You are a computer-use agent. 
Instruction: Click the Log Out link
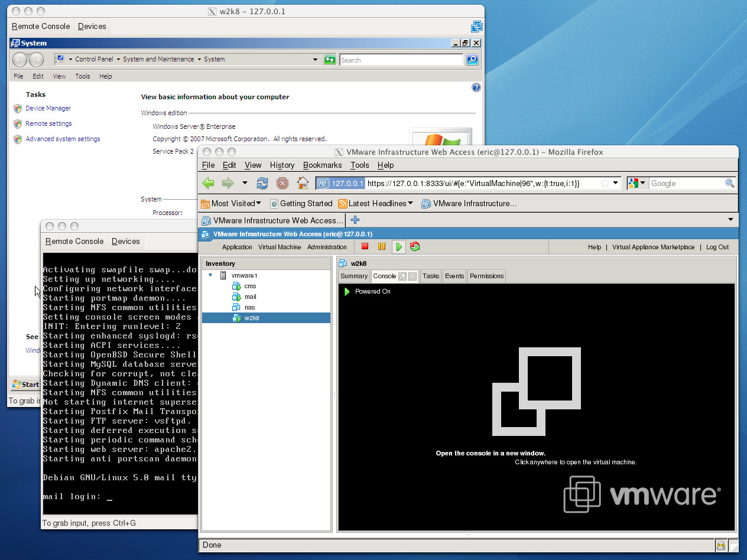(717, 247)
